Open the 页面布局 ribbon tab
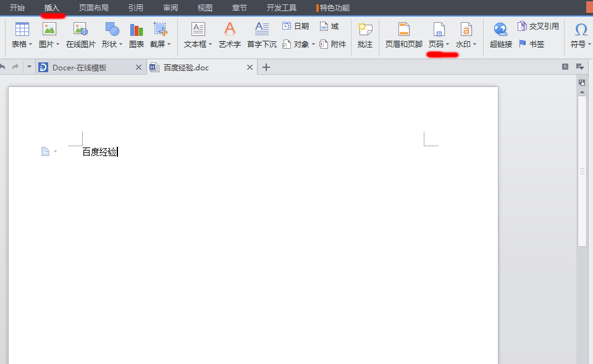 [94, 7]
